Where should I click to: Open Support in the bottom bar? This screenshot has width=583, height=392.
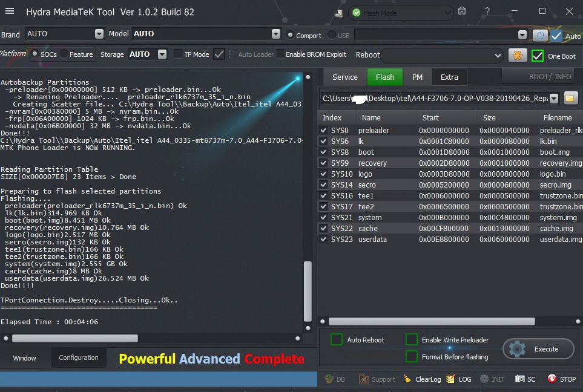coord(377,379)
